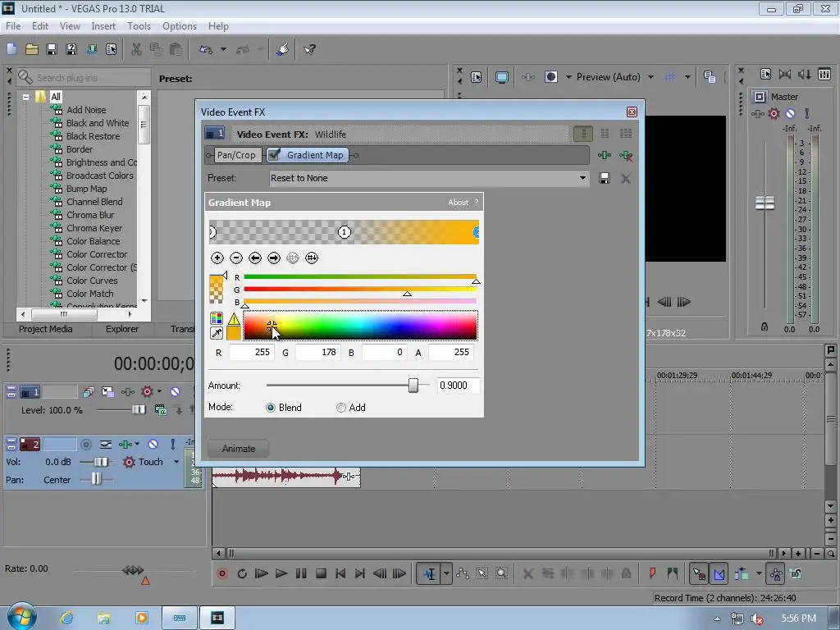Select the Color Curves plug-in
840x630 pixels.
(92, 281)
